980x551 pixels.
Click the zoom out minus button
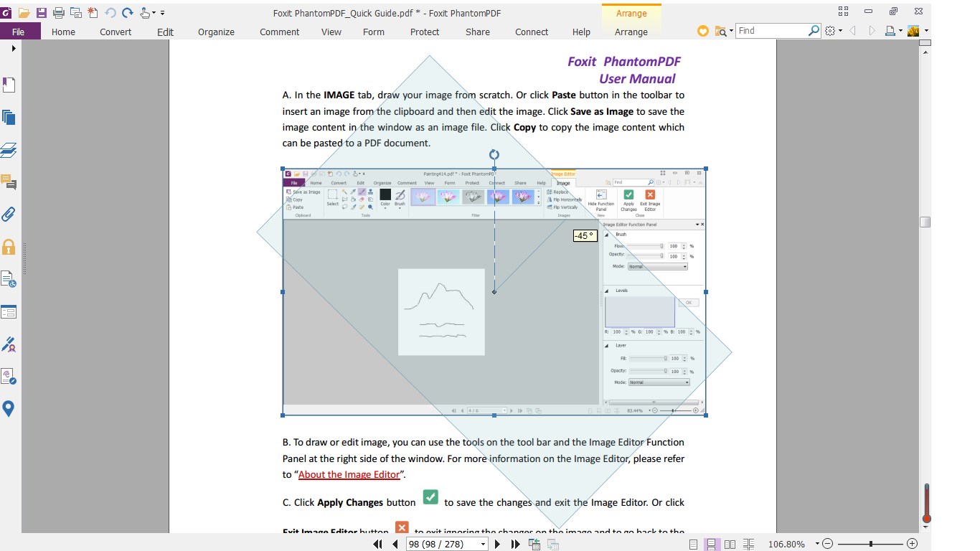[x=827, y=544]
